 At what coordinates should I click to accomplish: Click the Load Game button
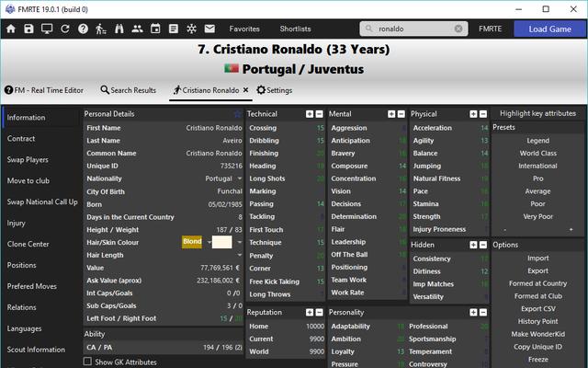tap(549, 29)
